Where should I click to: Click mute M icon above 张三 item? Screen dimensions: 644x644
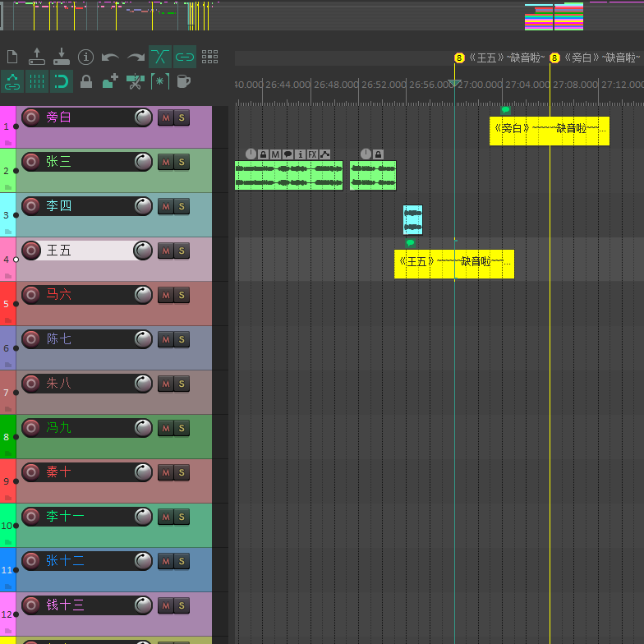[275, 154]
